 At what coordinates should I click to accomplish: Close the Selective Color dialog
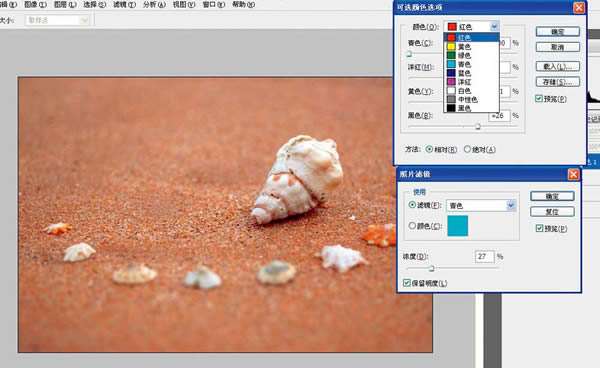579,8
